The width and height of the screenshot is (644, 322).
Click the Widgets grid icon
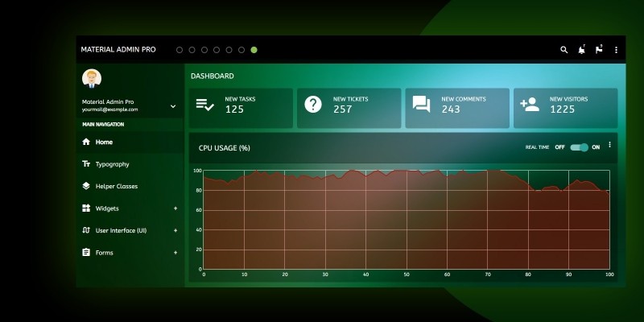click(86, 208)
